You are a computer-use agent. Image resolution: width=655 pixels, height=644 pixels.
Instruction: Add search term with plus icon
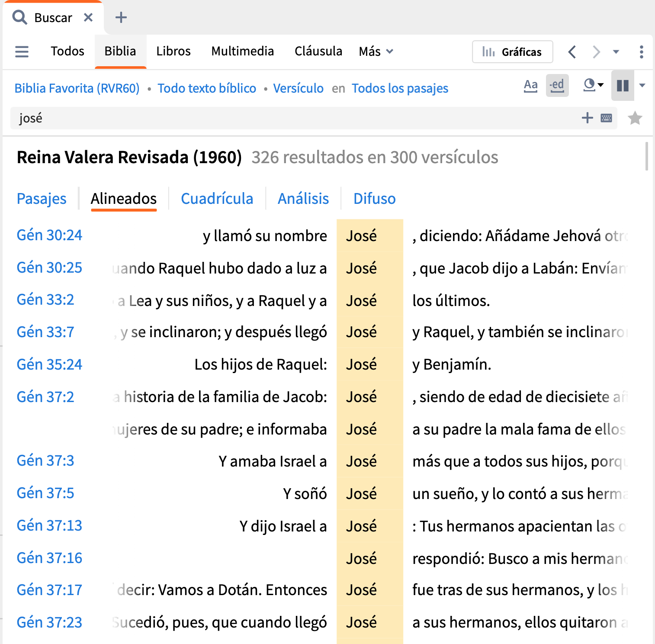(x=587, y=118)
